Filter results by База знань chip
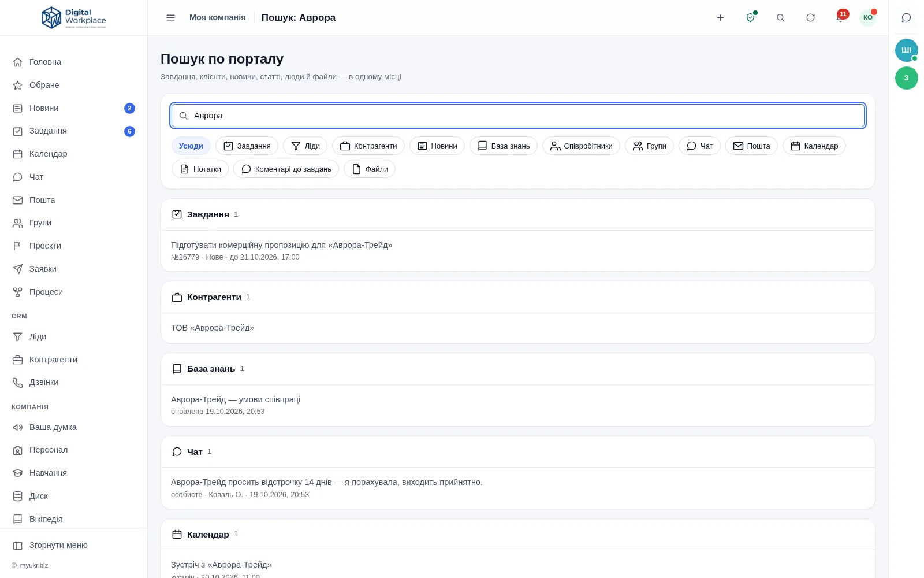 [504, 146]
